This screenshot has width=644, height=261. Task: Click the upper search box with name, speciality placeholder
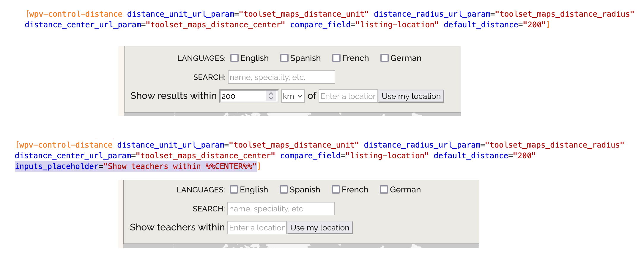coord(281,77)
